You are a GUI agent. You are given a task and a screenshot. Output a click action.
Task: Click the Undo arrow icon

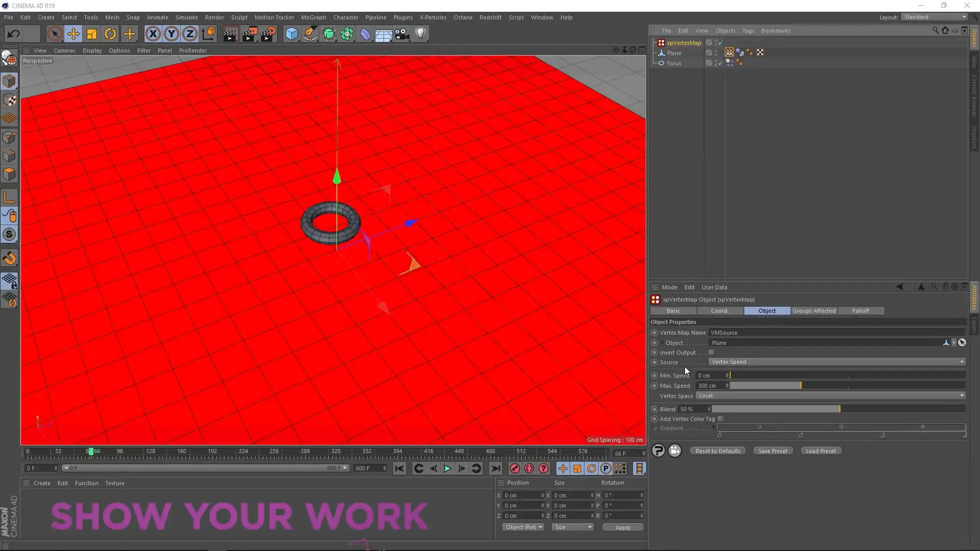pos(14,34)
